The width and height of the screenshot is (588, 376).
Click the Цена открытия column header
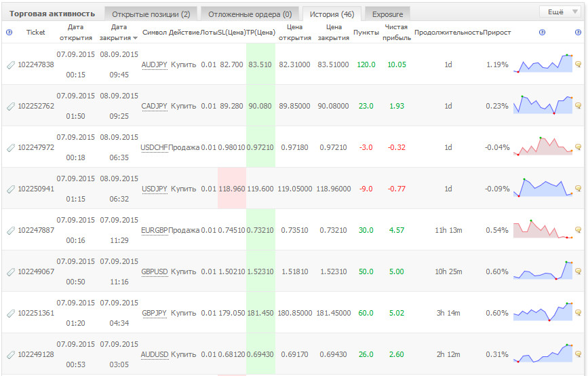(295, 33)
